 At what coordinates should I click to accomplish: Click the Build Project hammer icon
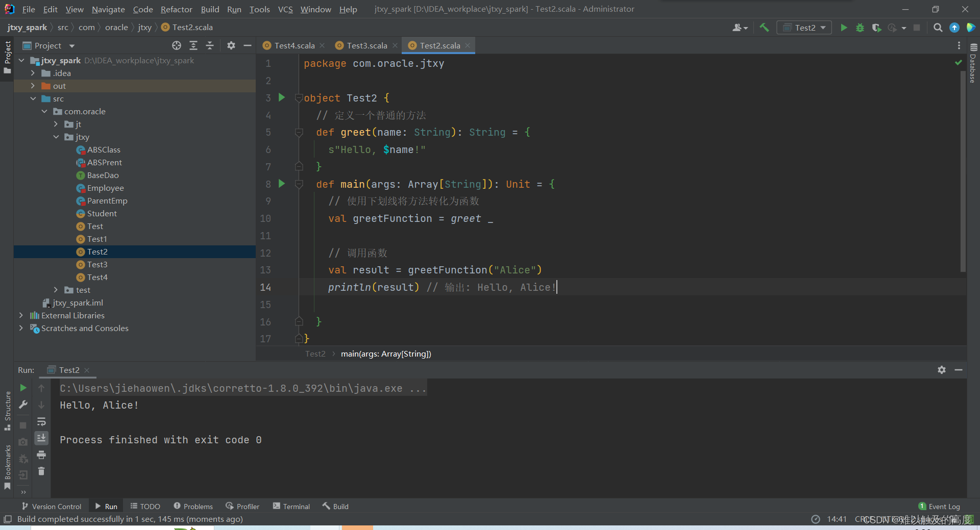764,28
